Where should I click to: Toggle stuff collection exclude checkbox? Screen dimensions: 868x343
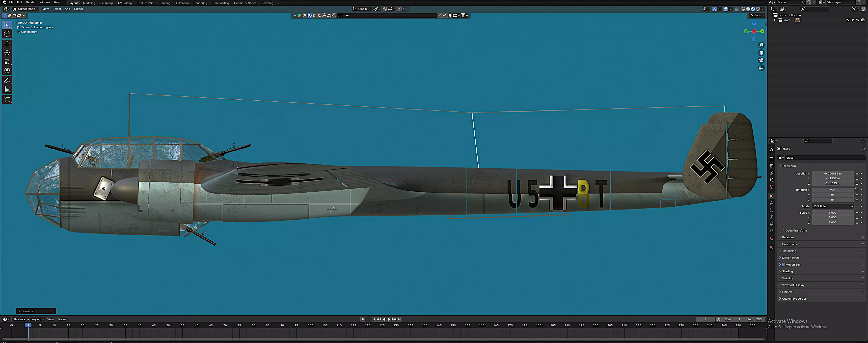pos(848,20)
